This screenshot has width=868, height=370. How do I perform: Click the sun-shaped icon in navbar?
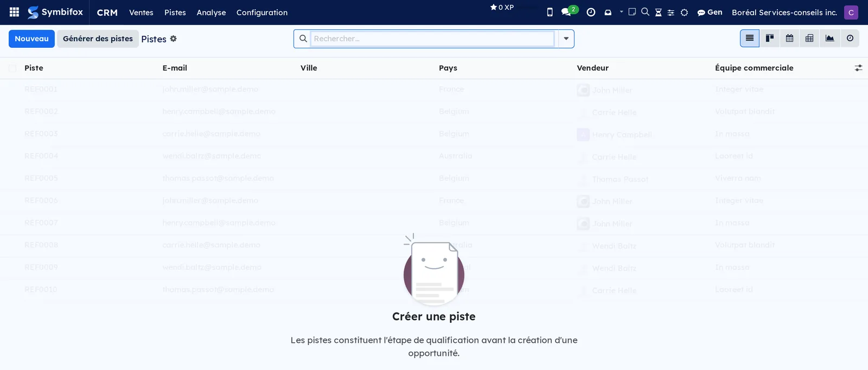pos(684,12)
